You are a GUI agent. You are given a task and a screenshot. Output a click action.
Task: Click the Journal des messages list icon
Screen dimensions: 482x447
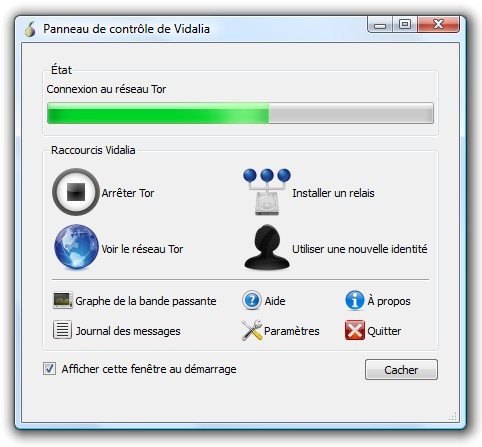tap(62, 330)
